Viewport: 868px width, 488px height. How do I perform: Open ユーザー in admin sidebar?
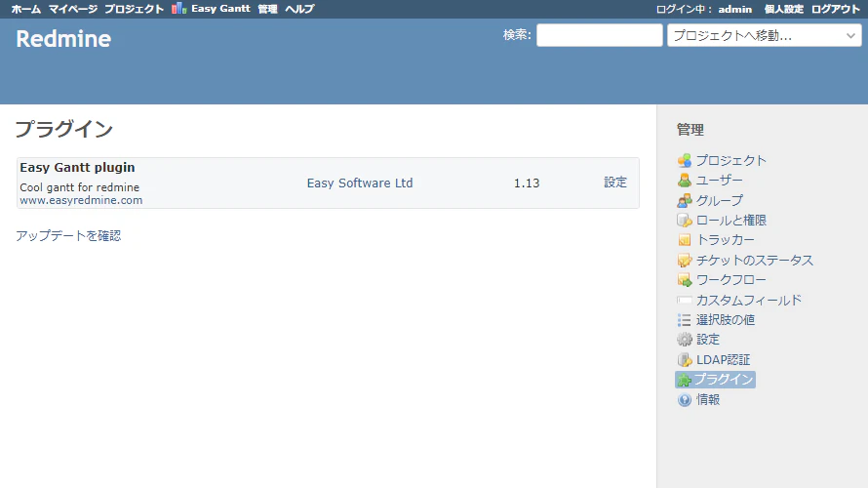tap(720, 181)
